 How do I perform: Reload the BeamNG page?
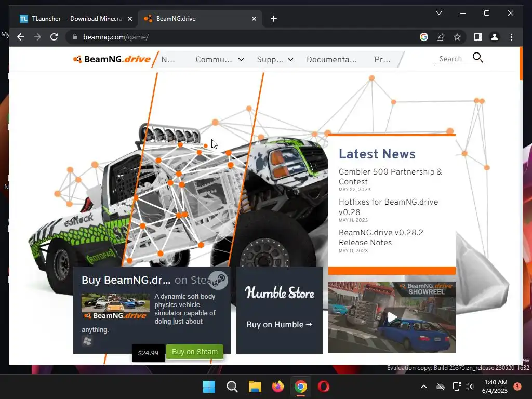[54, 37]
